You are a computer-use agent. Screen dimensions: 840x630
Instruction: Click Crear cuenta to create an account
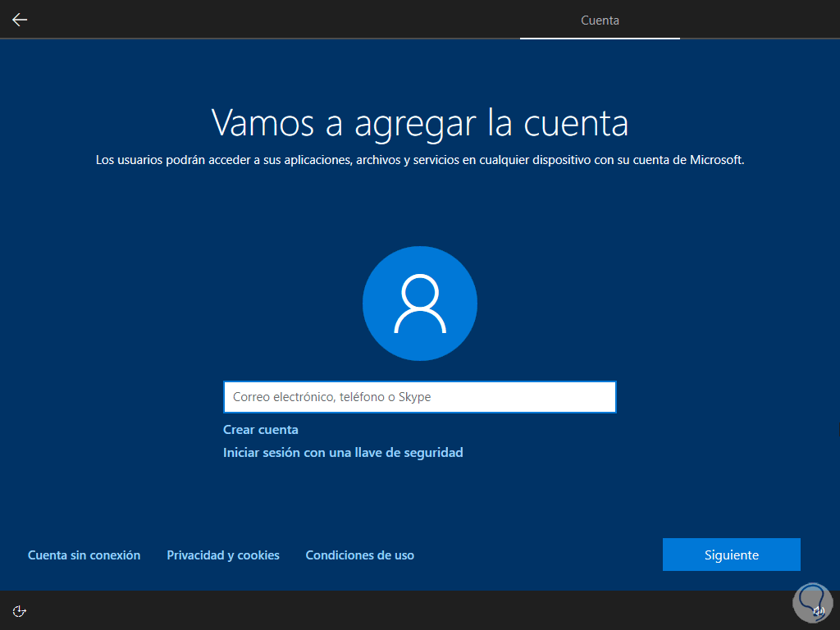tap(260, 429)
